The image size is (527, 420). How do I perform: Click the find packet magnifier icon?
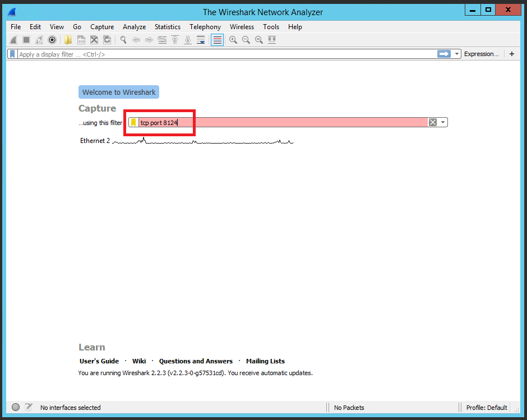123,40
